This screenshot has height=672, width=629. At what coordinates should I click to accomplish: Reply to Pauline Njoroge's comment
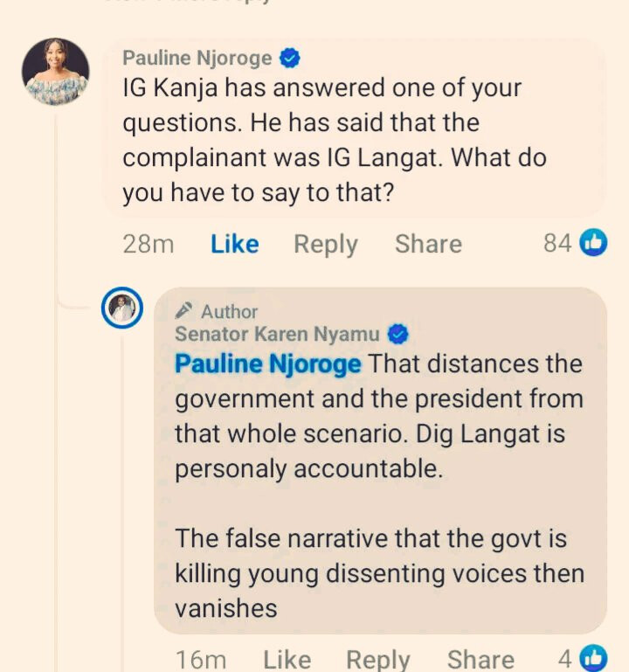click(x=325, y=244)
